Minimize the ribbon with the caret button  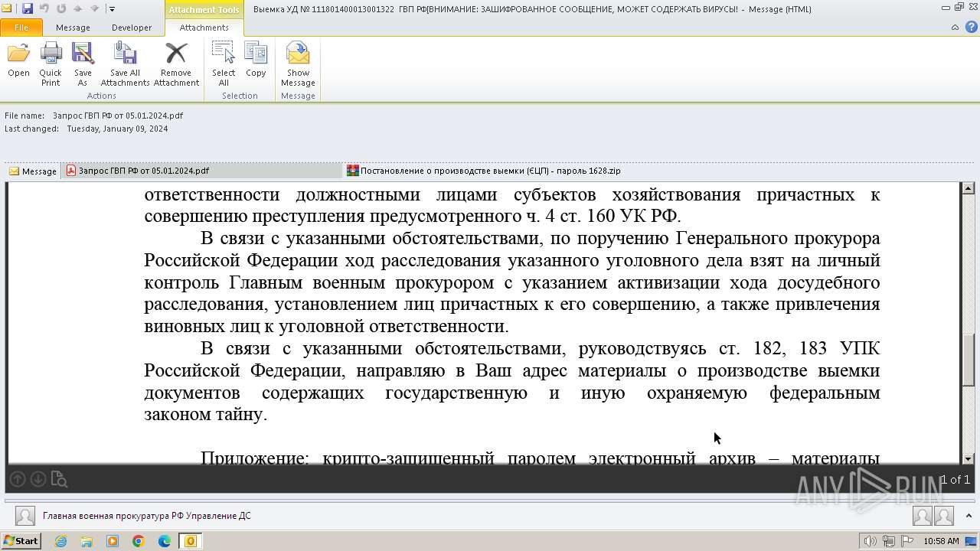pos(955,28)
